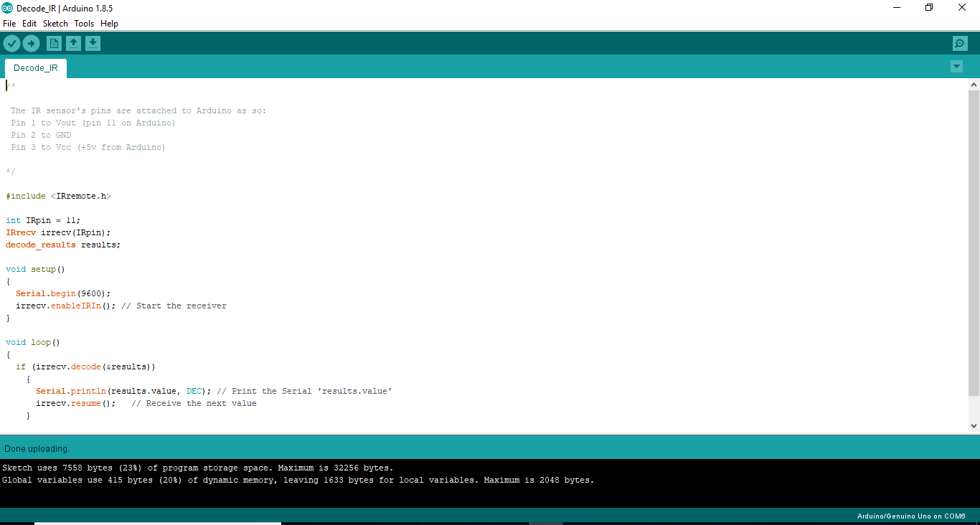Image resolution: width=980 pixels, height=525 pixels.
Task: Click the Verify sketch checkmark button
Action: (11, 44)
